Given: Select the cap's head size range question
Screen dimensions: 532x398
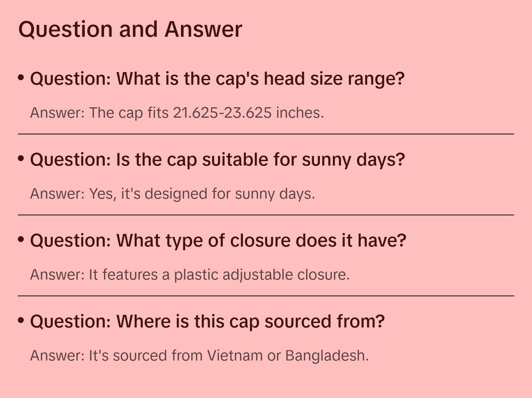Looking at the screenshot, I should pos(217,79).
